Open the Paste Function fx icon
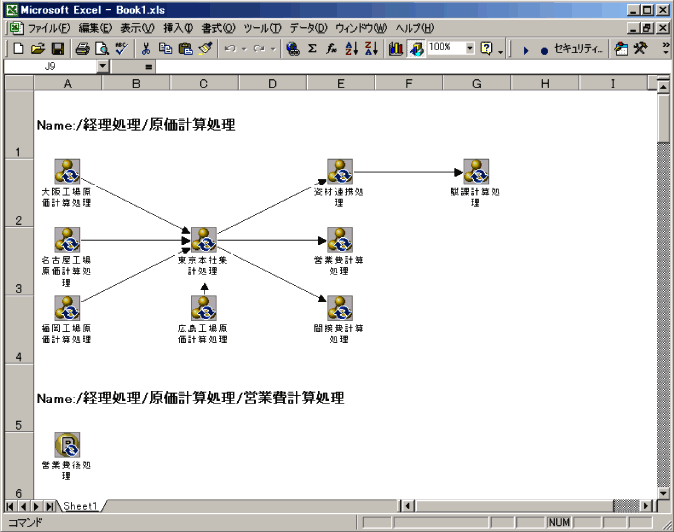 click(331, 49)
